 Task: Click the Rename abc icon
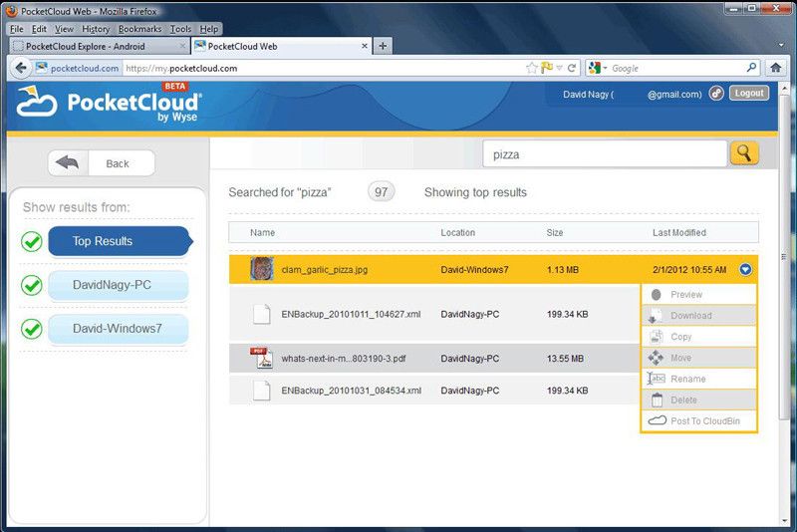click(657, 379)
